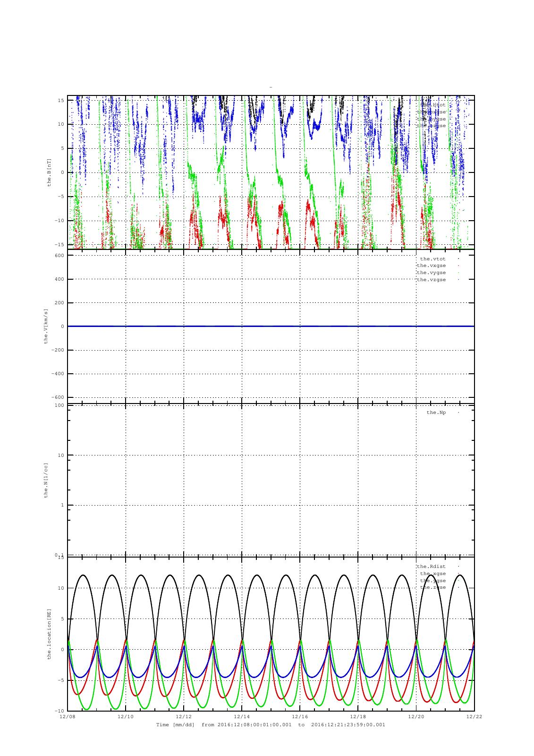Click the '200' velocity tick label
This screenshot has width=534, height=756.
coord(59,303)
